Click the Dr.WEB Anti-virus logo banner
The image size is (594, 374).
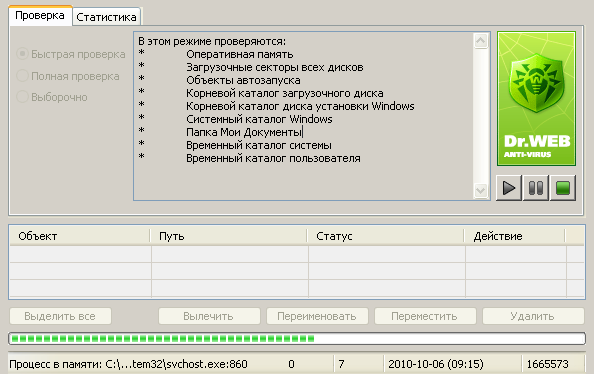[x=536, y=99]
